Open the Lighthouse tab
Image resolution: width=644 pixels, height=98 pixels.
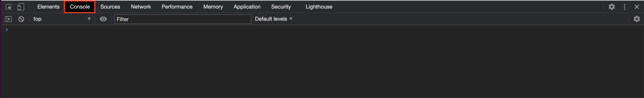(x=319, y=7)
